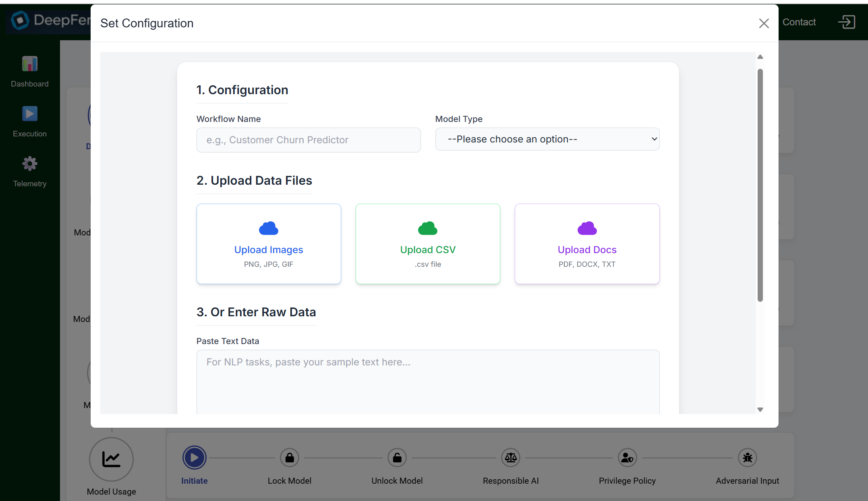
Task: Expand the Model Type dropdown
Action: [x=547, y=139]
